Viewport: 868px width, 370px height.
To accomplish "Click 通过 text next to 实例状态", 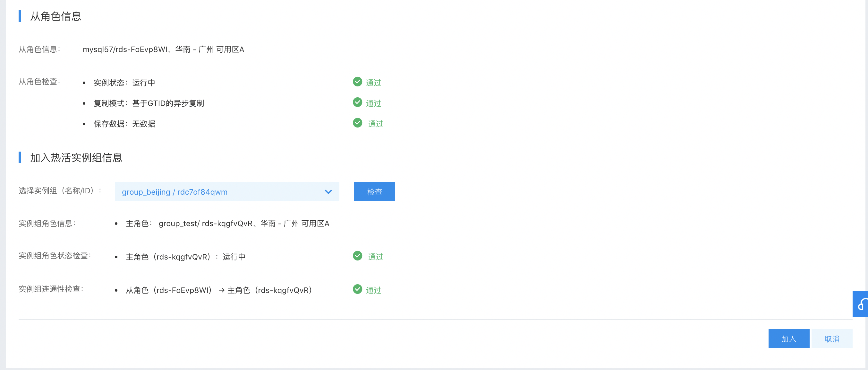I will [x=373, y=83].
